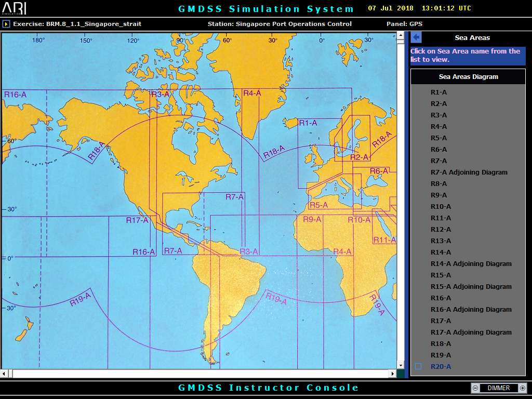Select R13-A from the sea areas list
Viewport: 532px width, 399px height.
[x=441, y=241]
